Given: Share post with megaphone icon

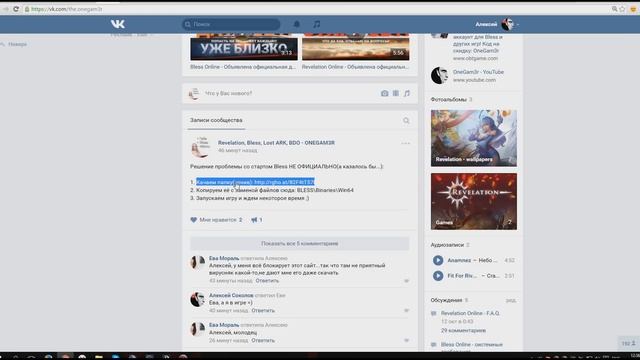Looking at the screenshot, I should pos(254,220).
